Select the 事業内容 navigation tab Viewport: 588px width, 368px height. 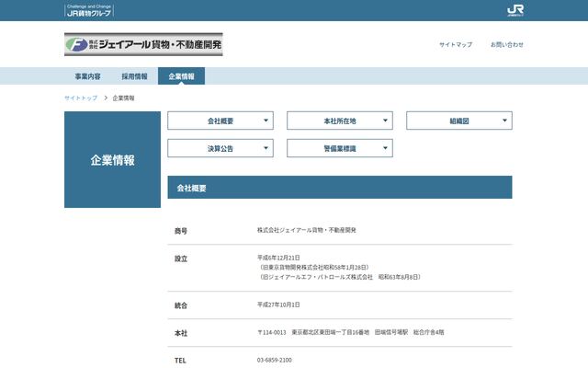pos(88,76)
